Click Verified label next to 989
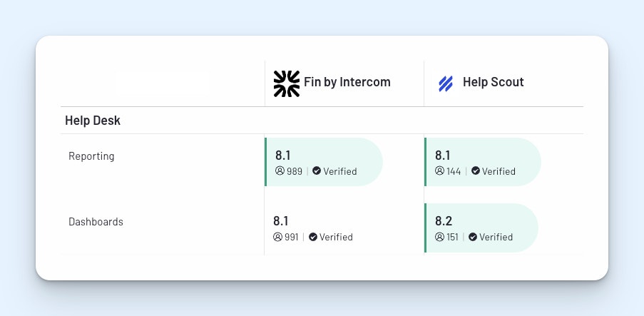The width and height of the screenshot is (644, 316). pos(340,171)
